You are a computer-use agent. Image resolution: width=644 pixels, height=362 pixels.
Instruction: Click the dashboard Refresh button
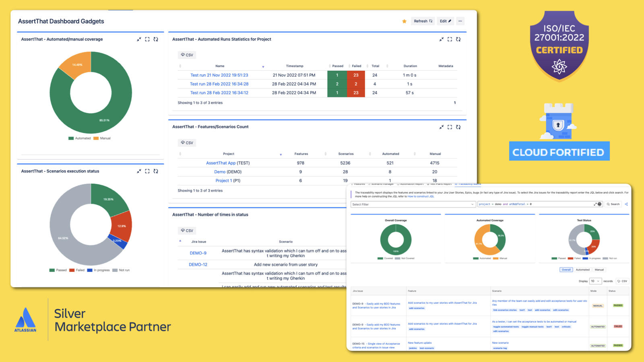click(x=423, y=21)
